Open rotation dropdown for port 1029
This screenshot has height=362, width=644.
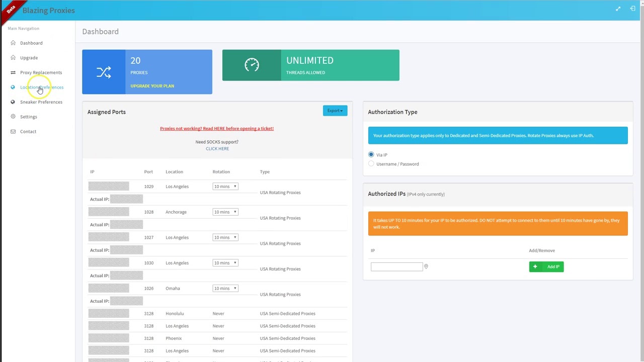225,187
